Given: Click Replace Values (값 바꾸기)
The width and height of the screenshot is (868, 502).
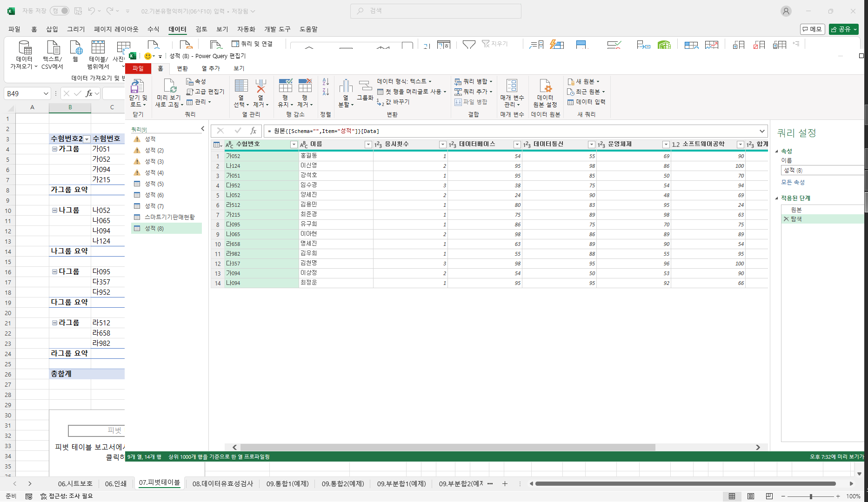Looking at the screenshot, I should click(393, 102).
